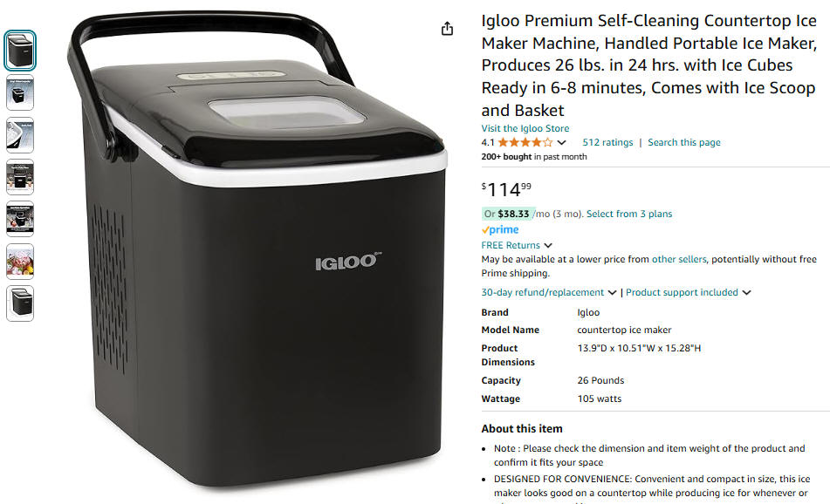The image size is (830, 504).
Task: Click the share icon above product image
Action: pos(447,29)
